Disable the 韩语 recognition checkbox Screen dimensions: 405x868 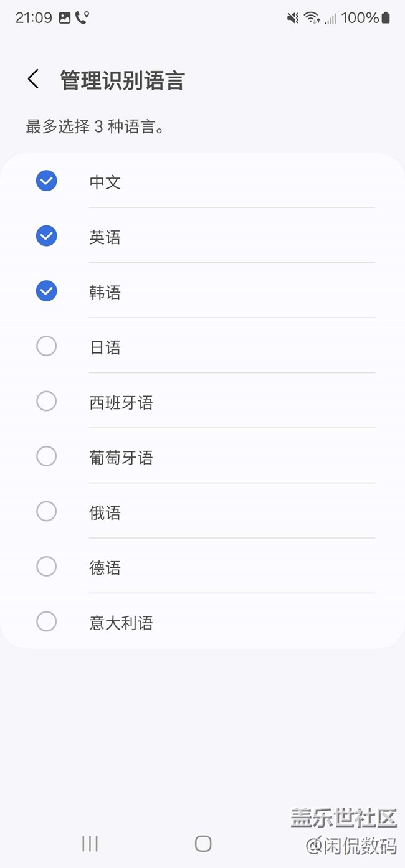[47, 291]
